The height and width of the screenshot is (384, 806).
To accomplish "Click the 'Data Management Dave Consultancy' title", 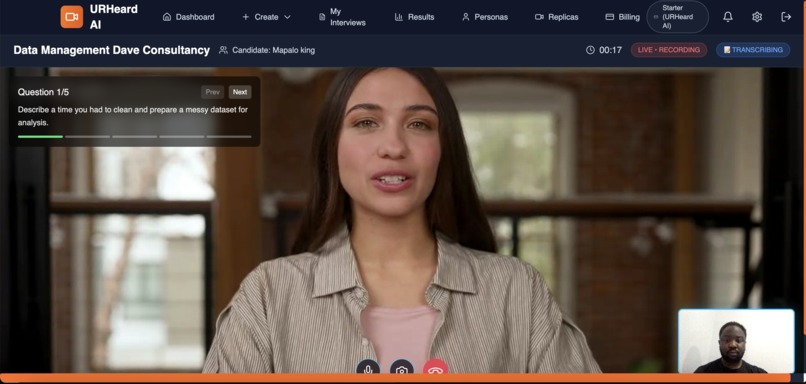I will (x=112, y=50).
